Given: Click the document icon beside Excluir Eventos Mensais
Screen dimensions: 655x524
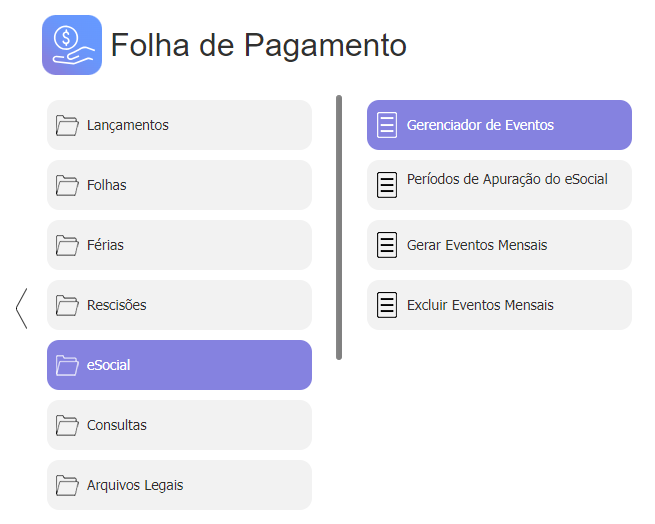Looking at the screenshot, I should pos(387,305).
